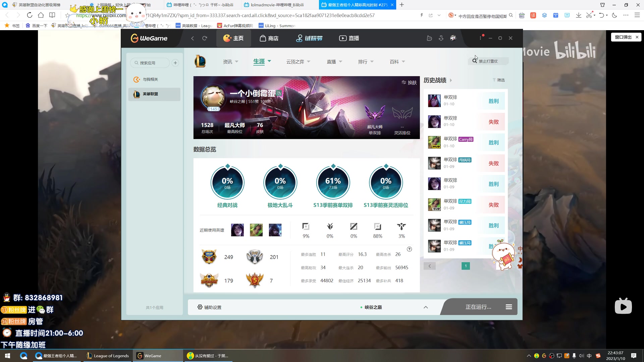The width and height of the screenshot is (644, 362).
Task: Select 与我相关 in the sidebar
Action: pos(154,79)
